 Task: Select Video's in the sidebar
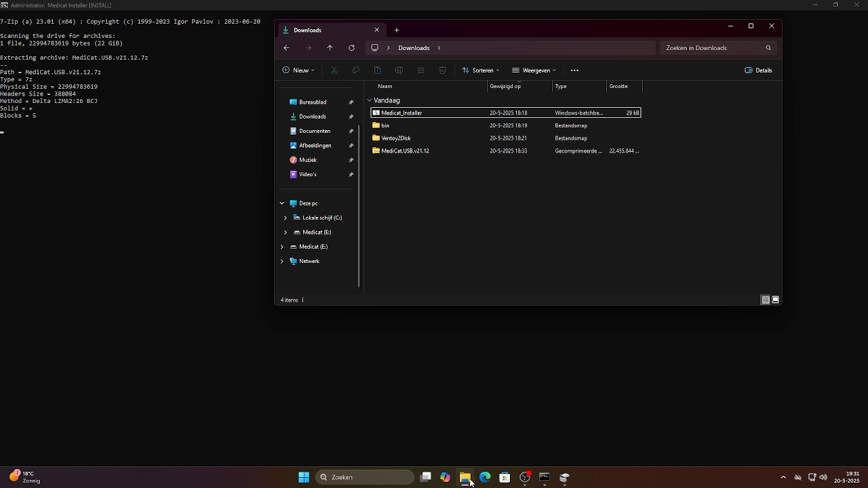point(308,175)
